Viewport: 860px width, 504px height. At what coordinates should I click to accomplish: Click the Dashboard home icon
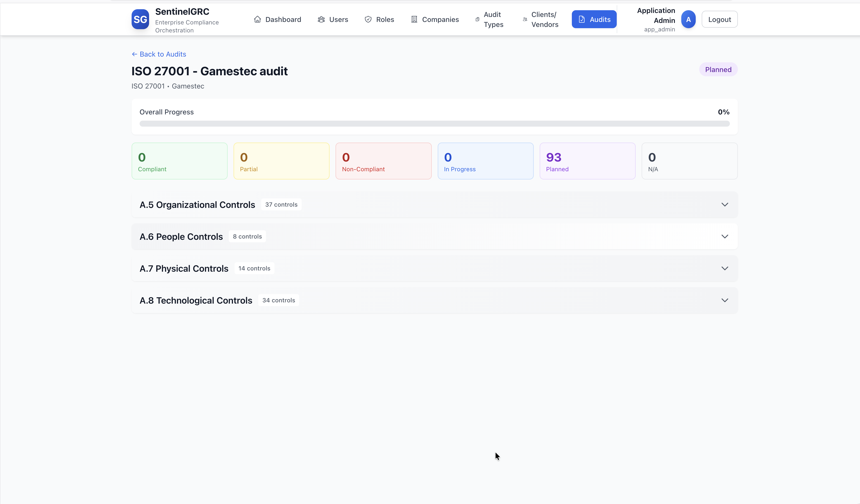tap(257, 19)
